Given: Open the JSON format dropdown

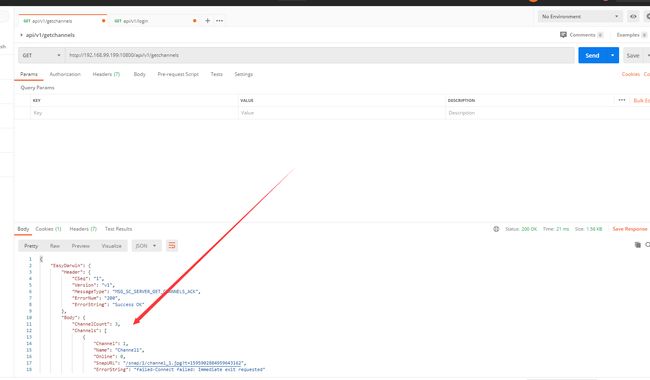Looking at the screenshot, I should (x=146, y=246).
